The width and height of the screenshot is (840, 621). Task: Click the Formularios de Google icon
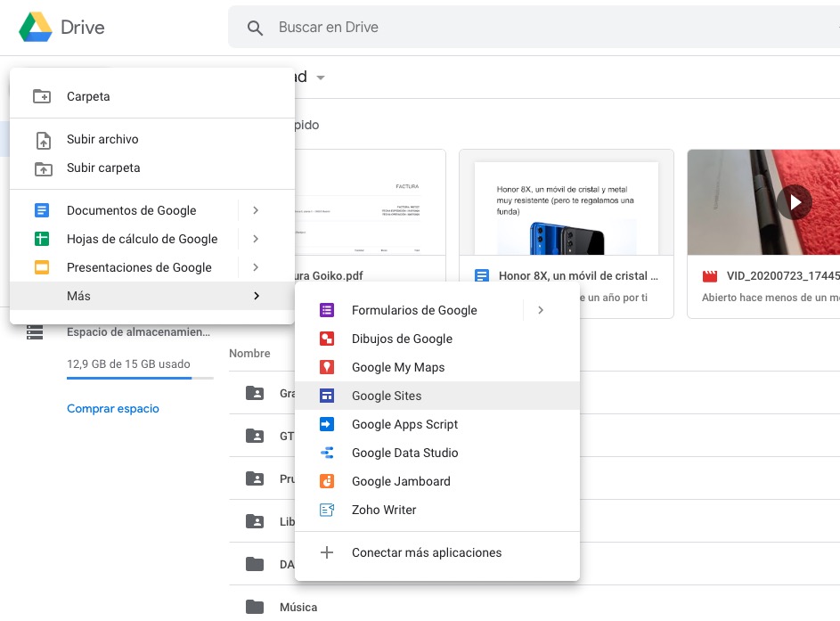(x=327, y=310)
